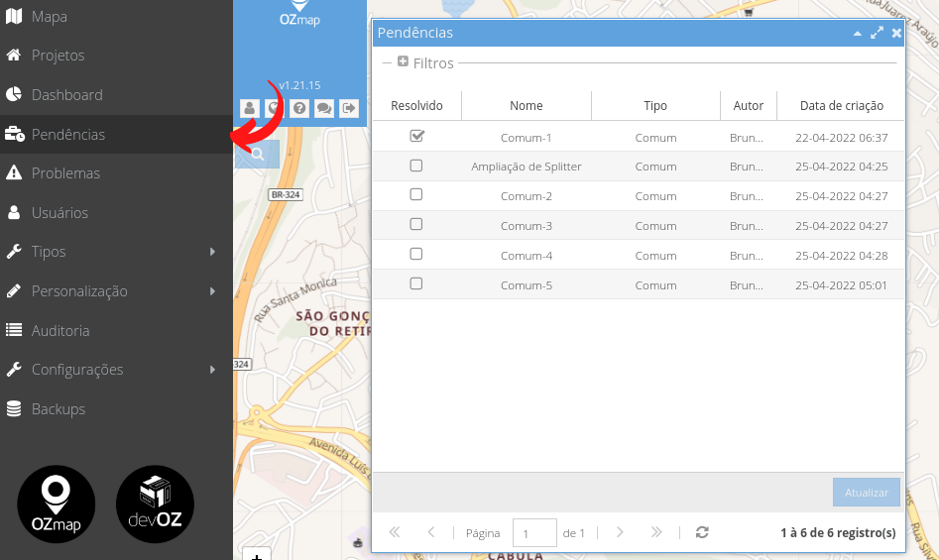Open Projetos from the sidebar
939x560 pixels.
coord(116,56)
